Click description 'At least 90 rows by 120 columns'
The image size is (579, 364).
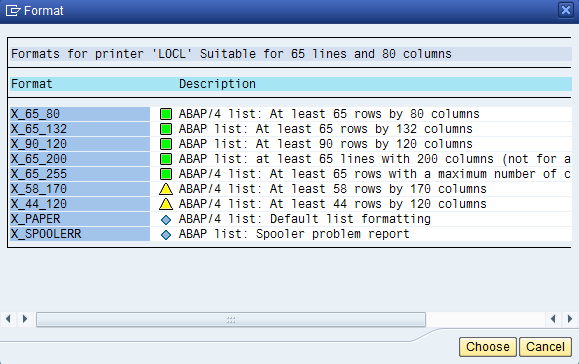click(x=364, y=144)
